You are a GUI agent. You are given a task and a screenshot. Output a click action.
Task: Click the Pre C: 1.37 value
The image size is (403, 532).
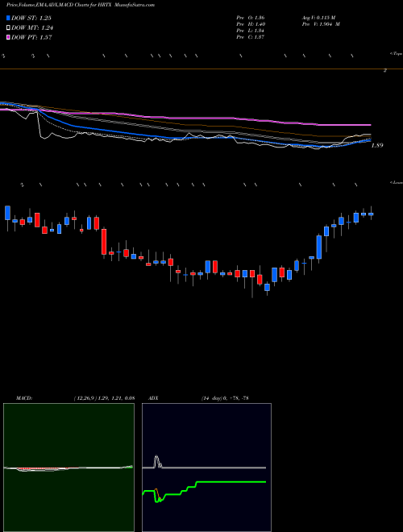[251, 37]
